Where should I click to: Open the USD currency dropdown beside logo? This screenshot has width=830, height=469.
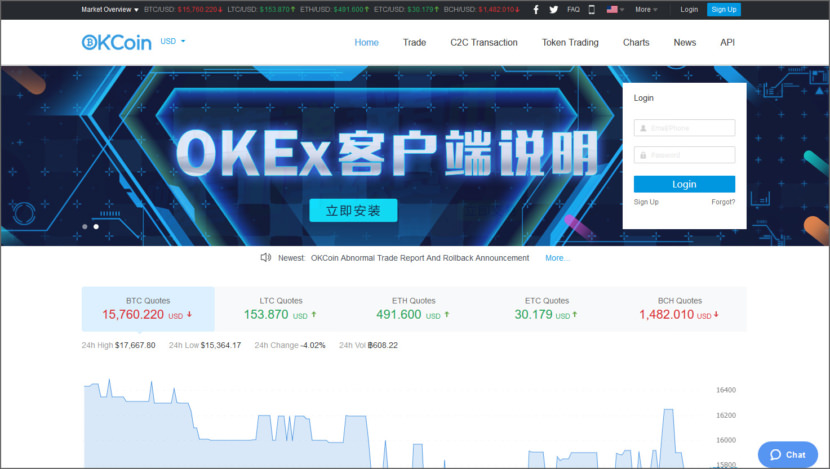(x=173, y=41)
